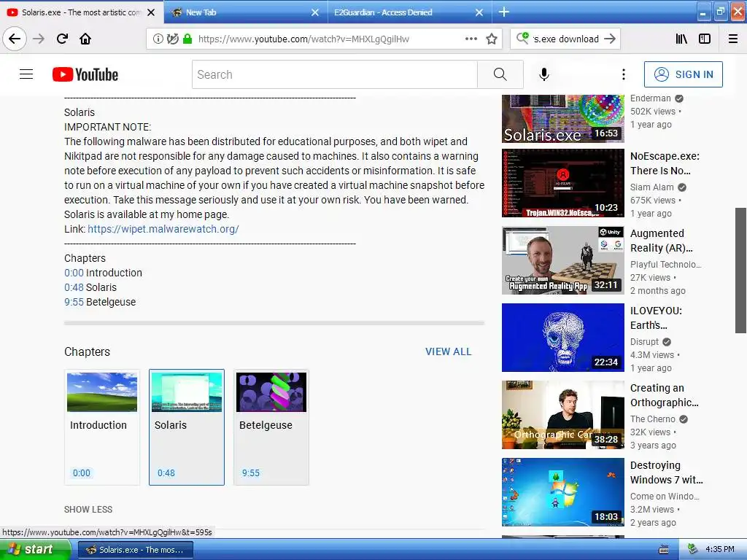Click the system tray network pen icon
The image size is (747, 560).
(692, 550)
